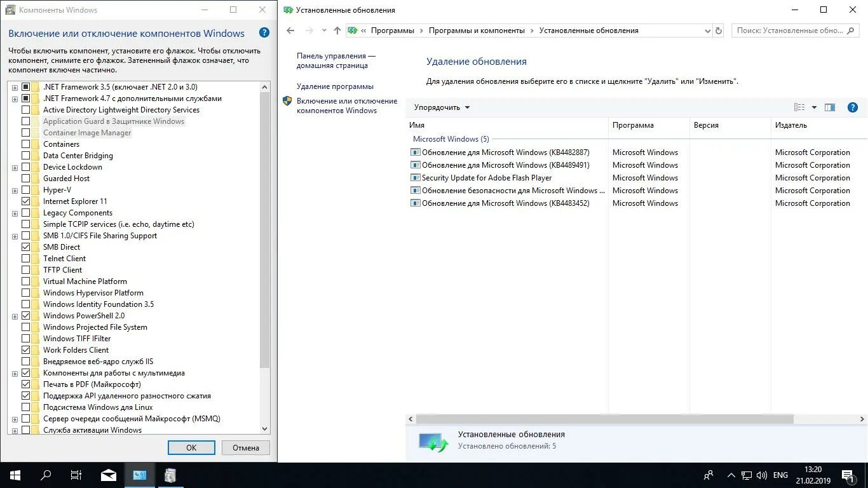Click the horizontal scrollbar in updates list
Viewport: 868px width, 488px height.
tap(604, 419)
